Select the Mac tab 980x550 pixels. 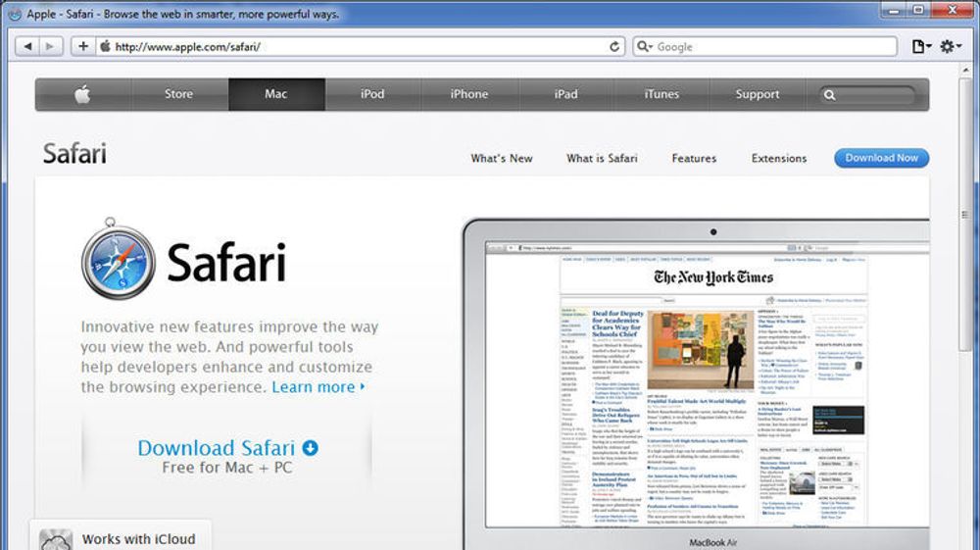(275, 94)
